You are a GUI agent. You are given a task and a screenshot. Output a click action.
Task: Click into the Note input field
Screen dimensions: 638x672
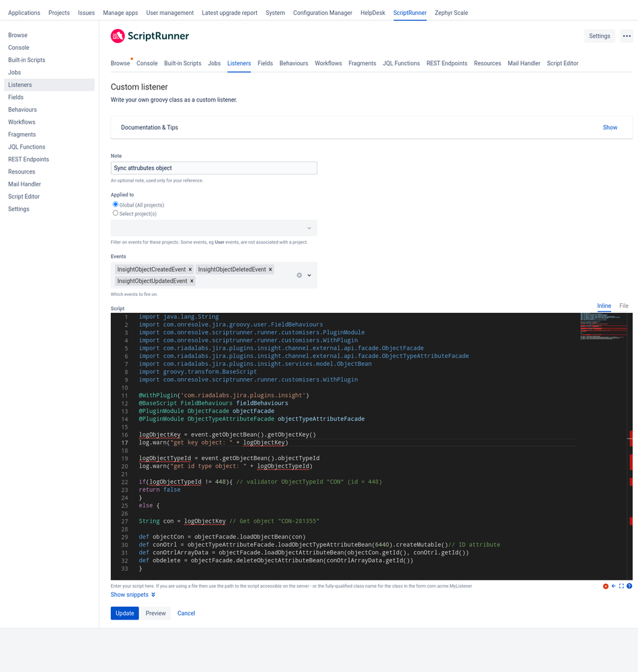(x=214, y=168)
